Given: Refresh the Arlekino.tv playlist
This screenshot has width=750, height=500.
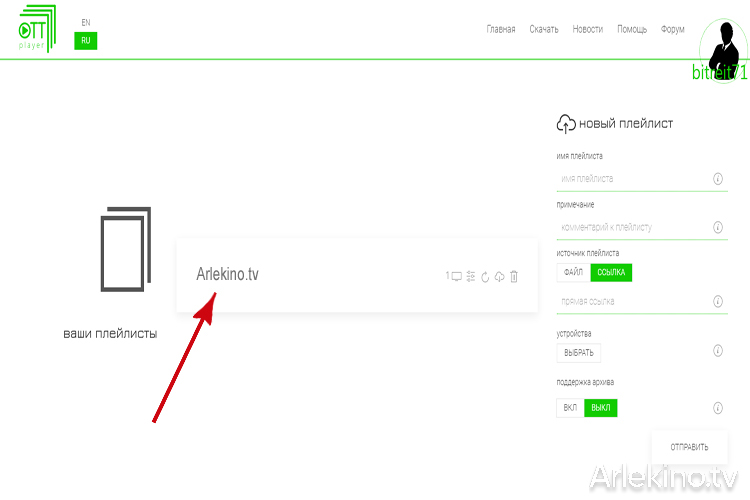Looking at the screenshot, I should click(485, 277).
